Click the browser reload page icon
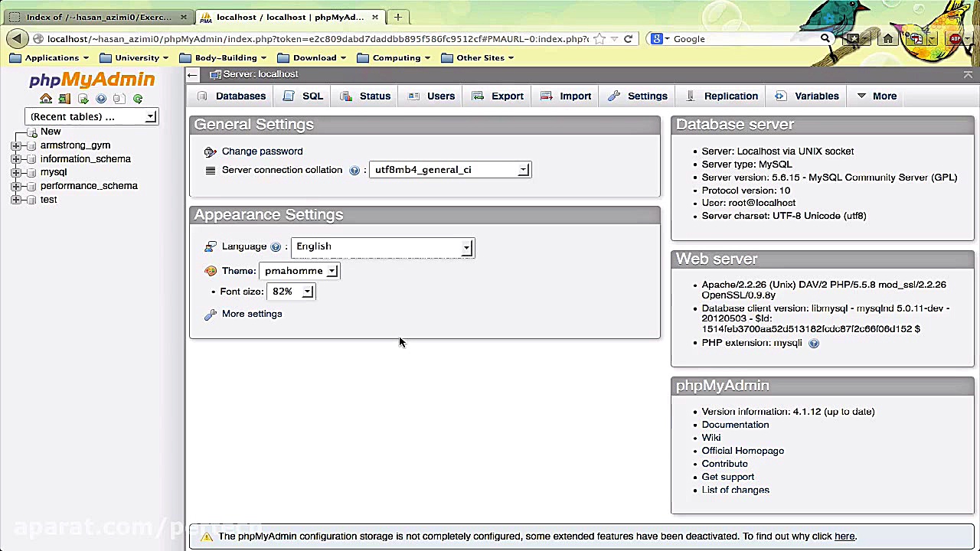The width and height of the screenshot is (980, 551). click(x=628, y=39)
